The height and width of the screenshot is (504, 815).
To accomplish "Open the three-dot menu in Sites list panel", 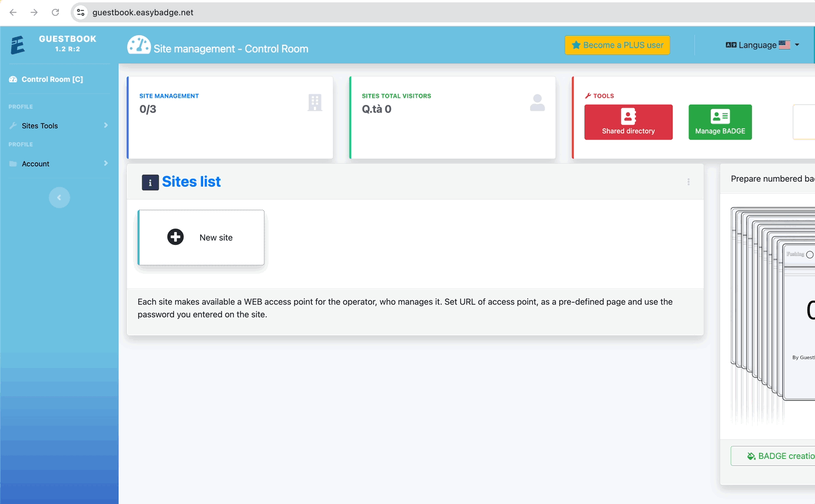I will [x=688, y=182].
